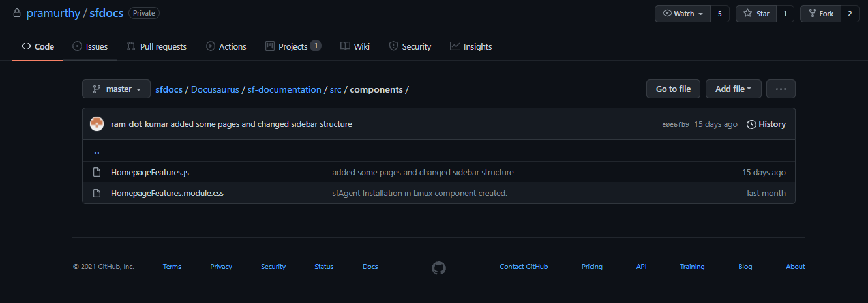Switch to the Issues tab

[x=90, y=46]
